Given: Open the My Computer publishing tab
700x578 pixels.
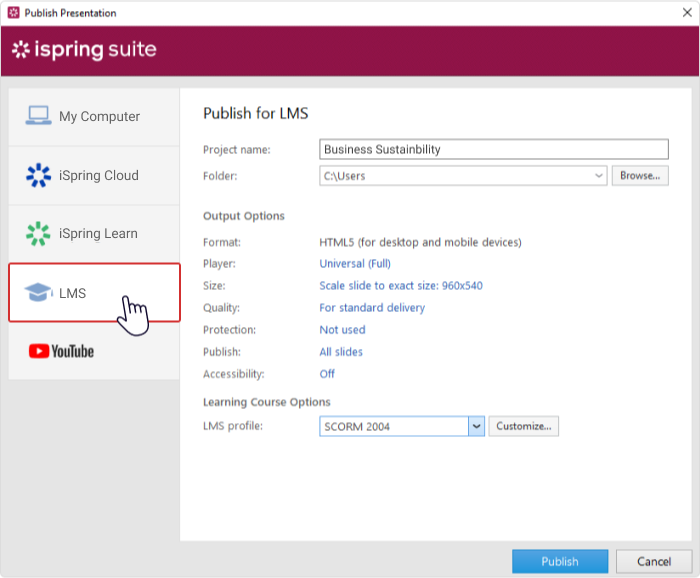Looking at the screenshot, I should tap(94, 116).
